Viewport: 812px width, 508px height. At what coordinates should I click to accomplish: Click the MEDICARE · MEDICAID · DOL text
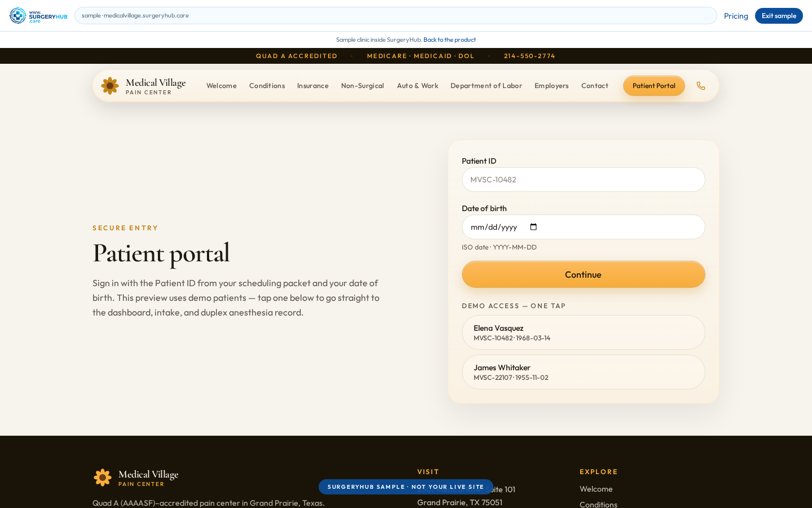tap(421, 56)
